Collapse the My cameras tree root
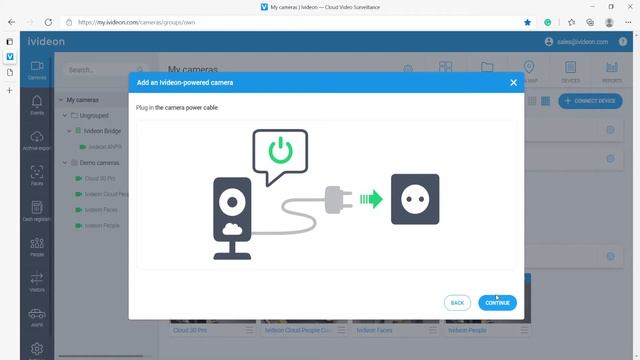The height and width of the screenshot is (360, 640). click(x=61, y=100)
